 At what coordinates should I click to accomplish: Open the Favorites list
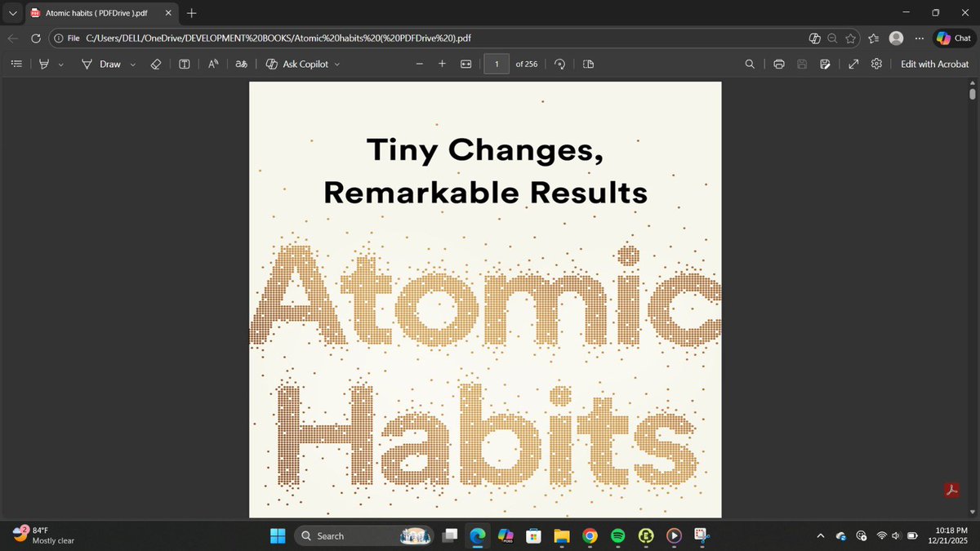pos(874,38)
